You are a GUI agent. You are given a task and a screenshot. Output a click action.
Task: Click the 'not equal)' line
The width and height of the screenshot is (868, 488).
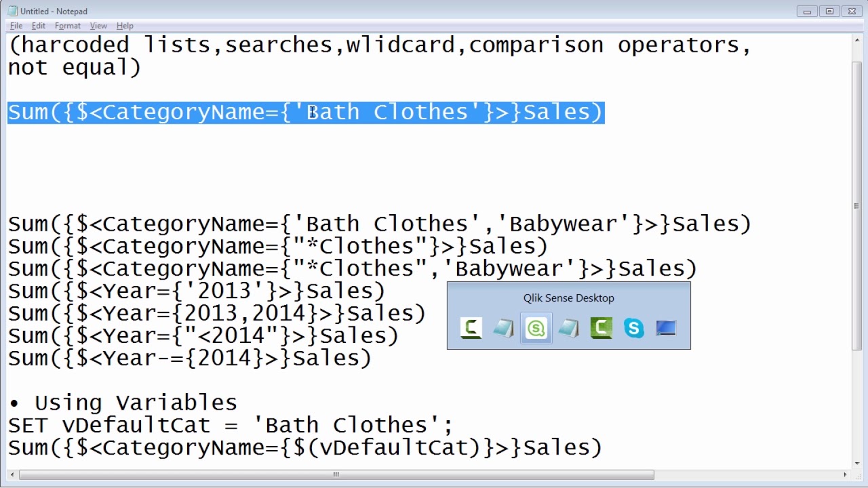pos(75,67)
